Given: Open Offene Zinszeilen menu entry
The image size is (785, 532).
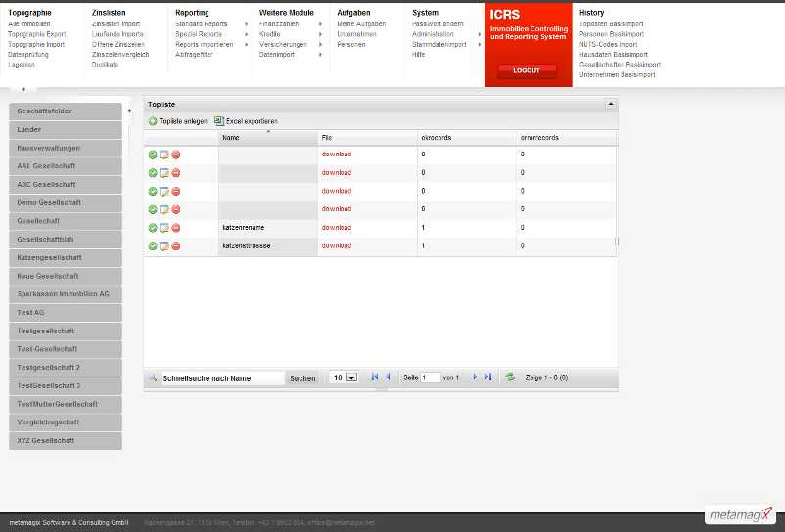Looking at the screenshot, I should click(117, 45).
